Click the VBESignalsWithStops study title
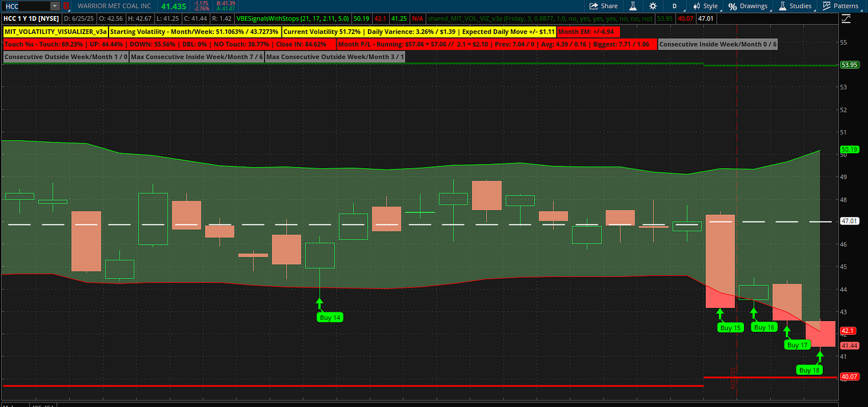This screenshot has height=407, width=868. tap(293, 18)
